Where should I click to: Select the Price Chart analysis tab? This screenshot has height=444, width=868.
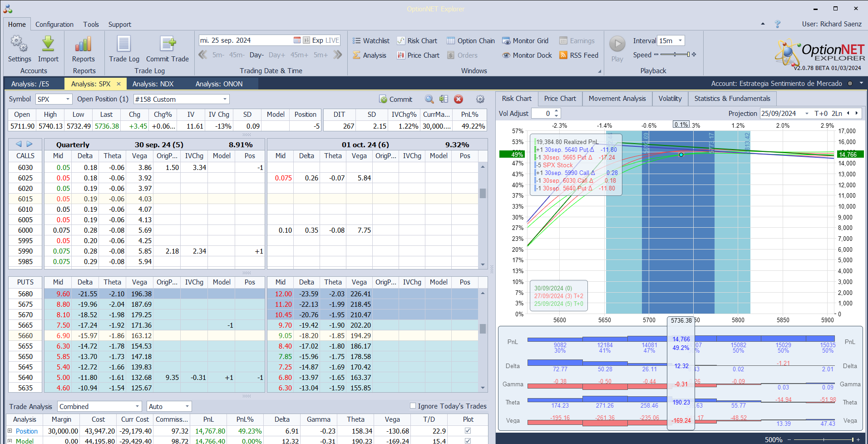point(560,99)
